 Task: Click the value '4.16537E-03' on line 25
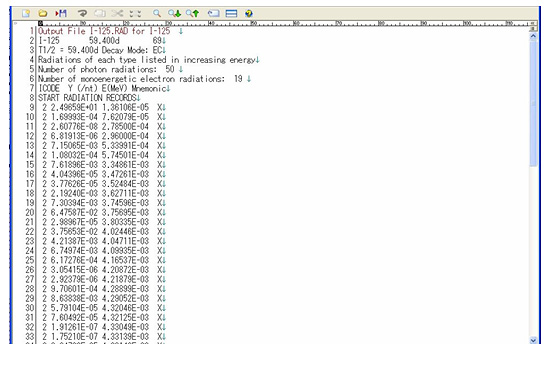tap(125, 260)
